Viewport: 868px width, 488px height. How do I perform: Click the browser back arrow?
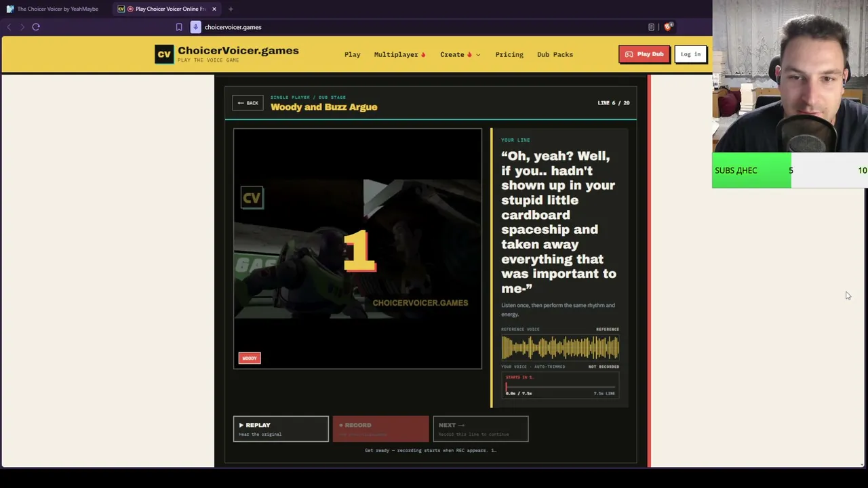click(x=9, y=27)
